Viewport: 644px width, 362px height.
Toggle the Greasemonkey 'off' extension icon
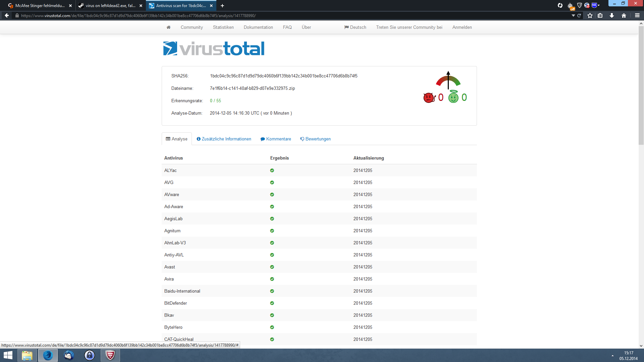click(x=570, y=6)
